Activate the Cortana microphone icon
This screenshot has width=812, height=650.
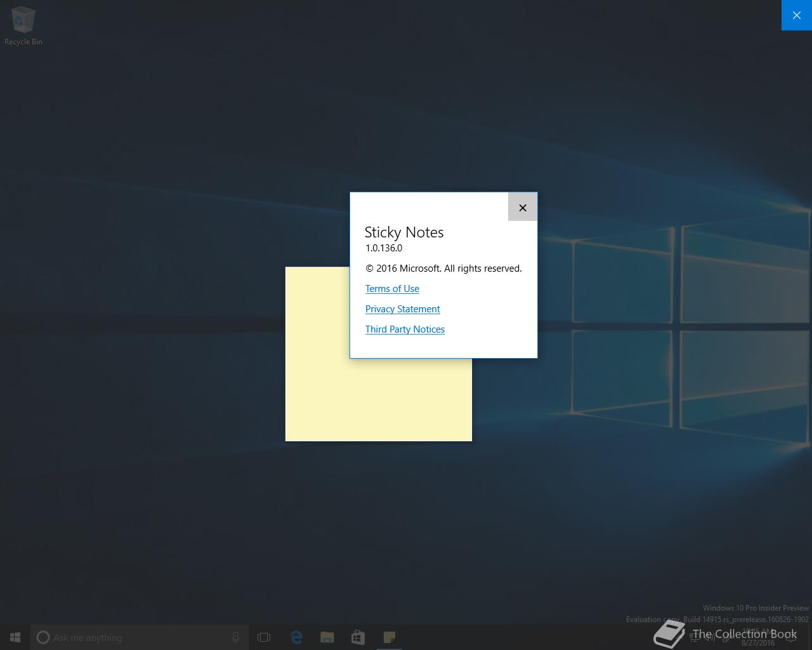pyautogui.click(x=235, y=637)
